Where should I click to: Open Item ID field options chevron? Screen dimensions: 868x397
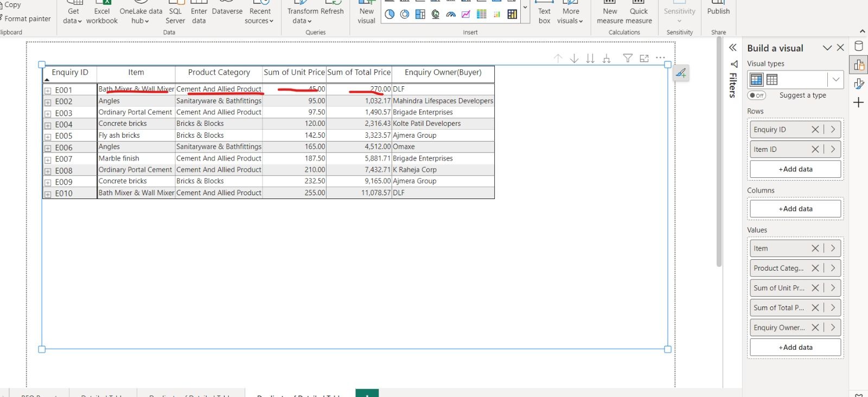click(833, 149)
